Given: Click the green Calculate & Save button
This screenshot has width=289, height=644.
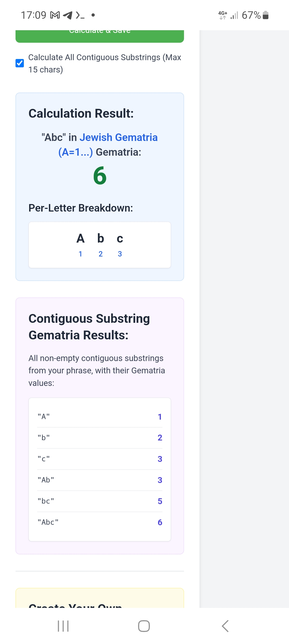Looking at the screenshot, I should [x=100, y=36].
